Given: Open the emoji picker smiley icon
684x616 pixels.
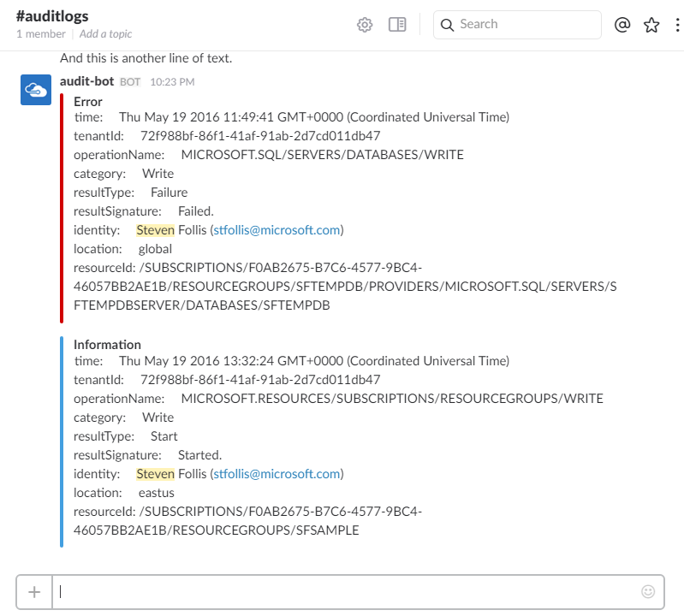Looking at the screenshot, I should pos(648,591).
